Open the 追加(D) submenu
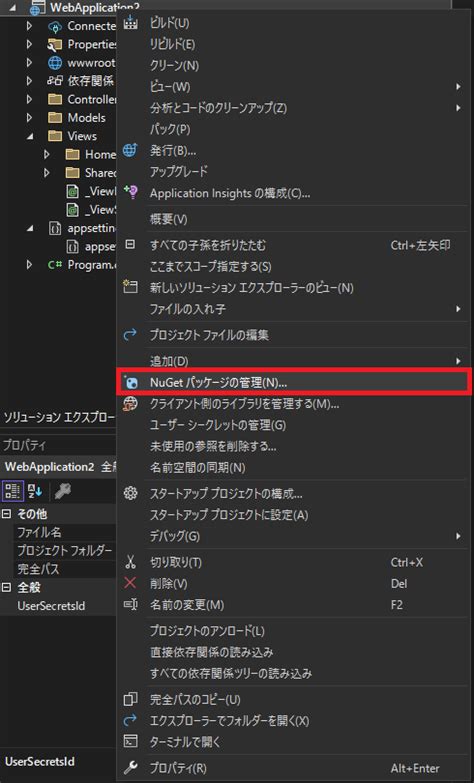Viewport: 474px width, 783px height. point(294,361)
